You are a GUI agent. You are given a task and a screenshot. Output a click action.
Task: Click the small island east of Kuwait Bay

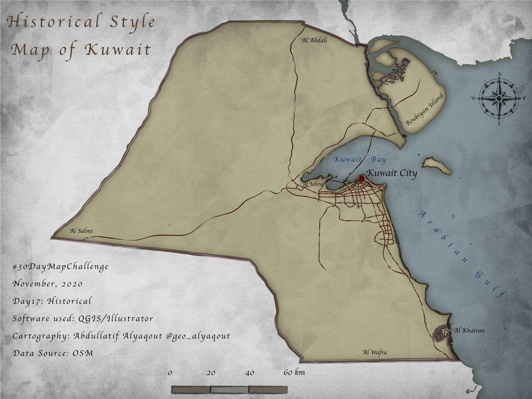coord(437,165)
